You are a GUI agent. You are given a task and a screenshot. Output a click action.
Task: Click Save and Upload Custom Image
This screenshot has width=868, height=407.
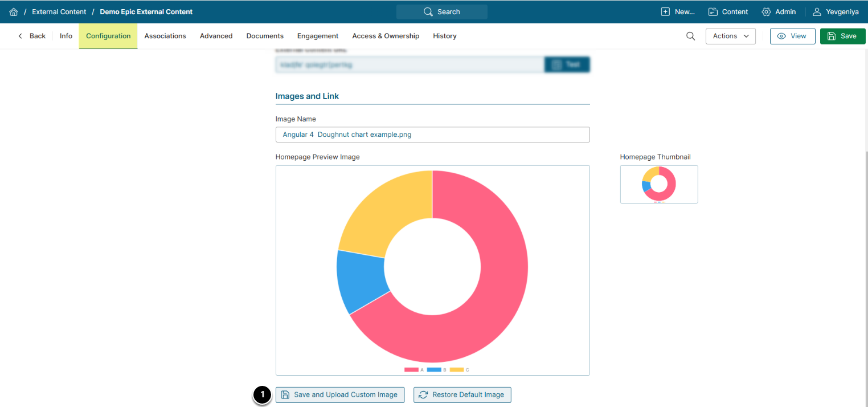coord(340,394)
